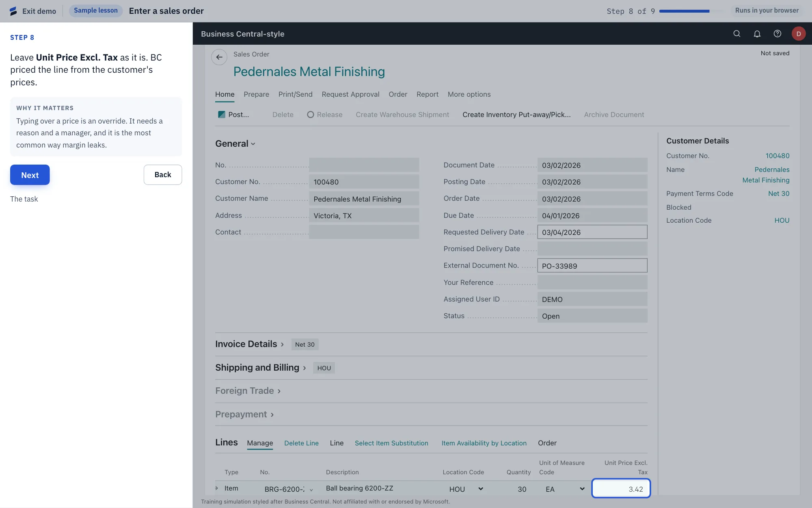Open the Request Approval tab

pyautogui.click(x=351, y=94)
